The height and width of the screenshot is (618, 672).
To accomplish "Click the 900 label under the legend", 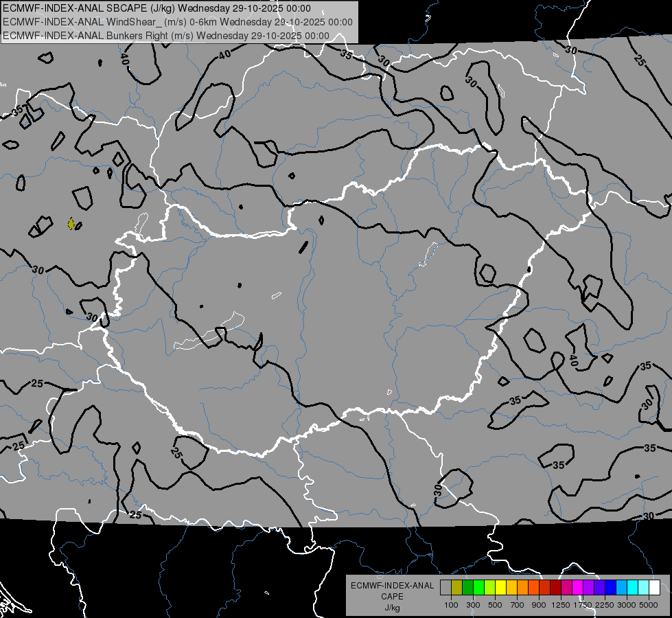I will click(x=539, y=605).
